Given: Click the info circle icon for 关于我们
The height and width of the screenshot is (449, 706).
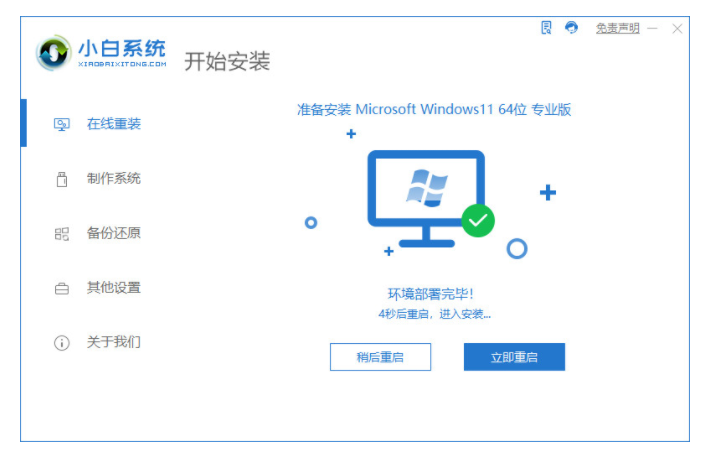Looking at the screenshot, I should (x=62, y=343).
